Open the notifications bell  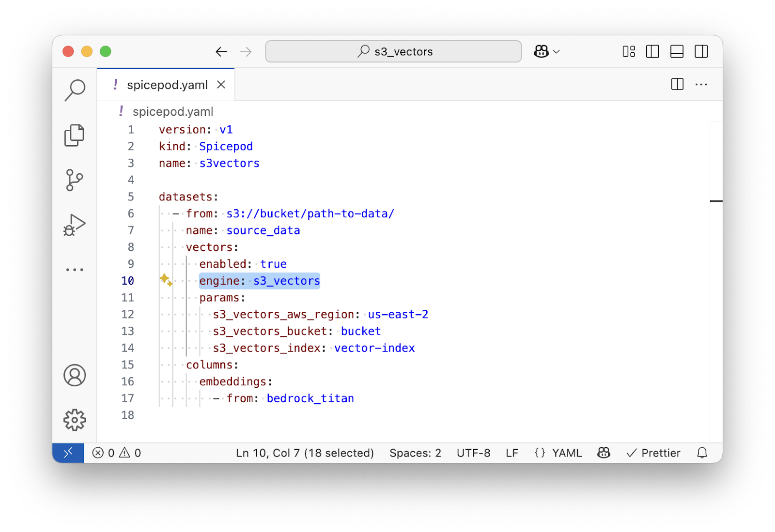[x=702, y=453]
